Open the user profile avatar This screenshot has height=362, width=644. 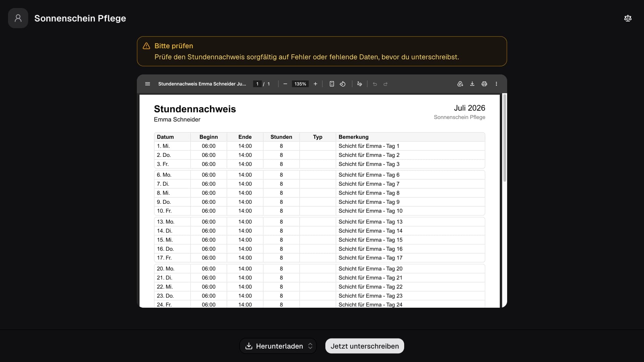coord(18,18)
